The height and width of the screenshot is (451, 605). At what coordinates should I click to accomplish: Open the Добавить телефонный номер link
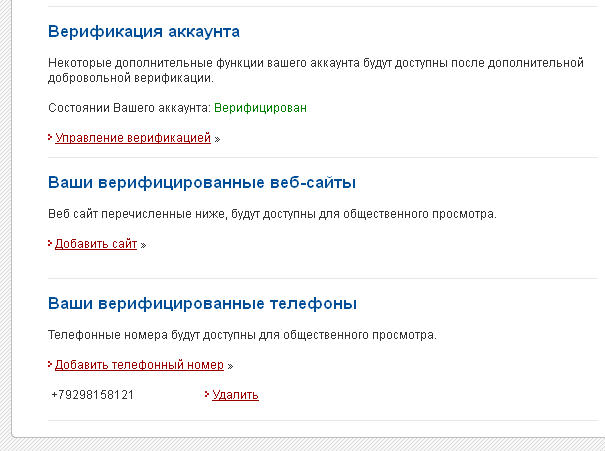pyautogui.click(x=139, y=365)
